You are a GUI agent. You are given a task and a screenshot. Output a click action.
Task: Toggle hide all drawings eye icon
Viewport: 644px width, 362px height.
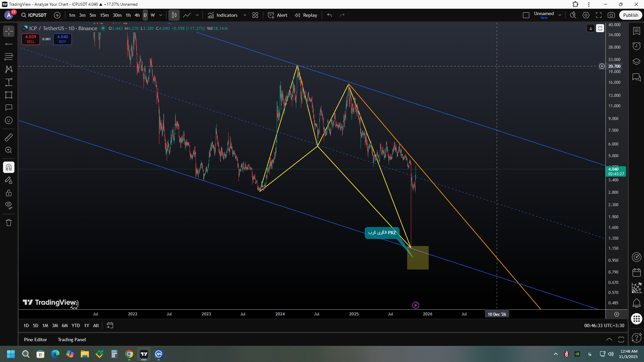click(9, 205)
